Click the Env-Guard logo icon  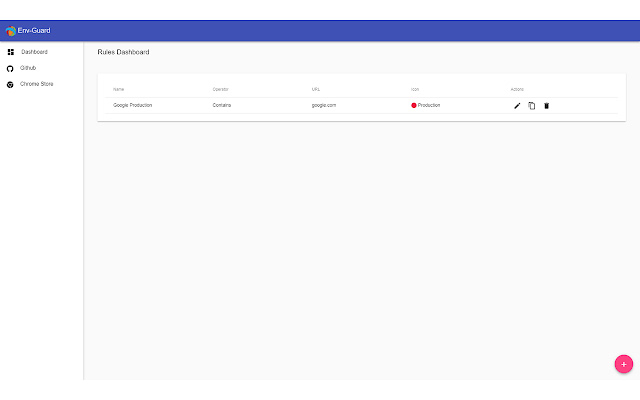(11, 31)
